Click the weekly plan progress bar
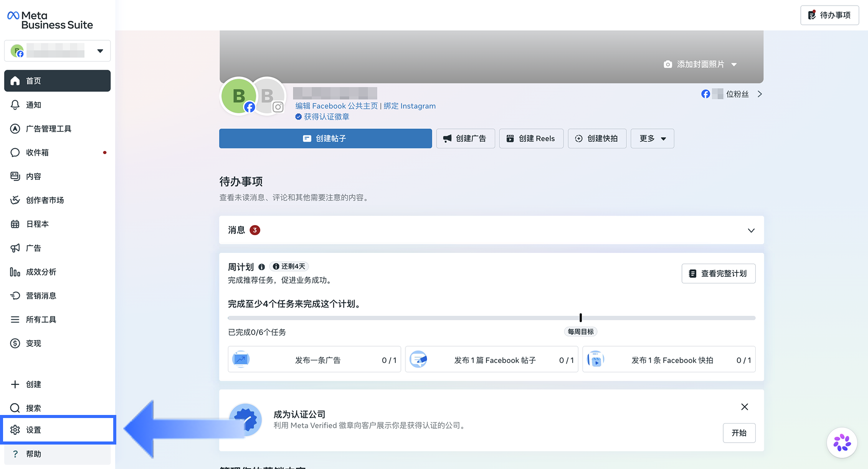The image size is (868, 469). coord(492,318)
